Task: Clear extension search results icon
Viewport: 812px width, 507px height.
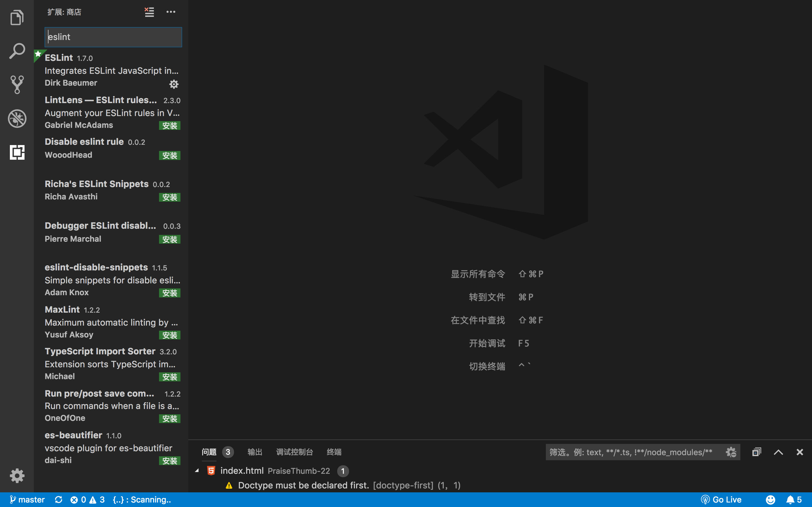Action: click(149, 12)
